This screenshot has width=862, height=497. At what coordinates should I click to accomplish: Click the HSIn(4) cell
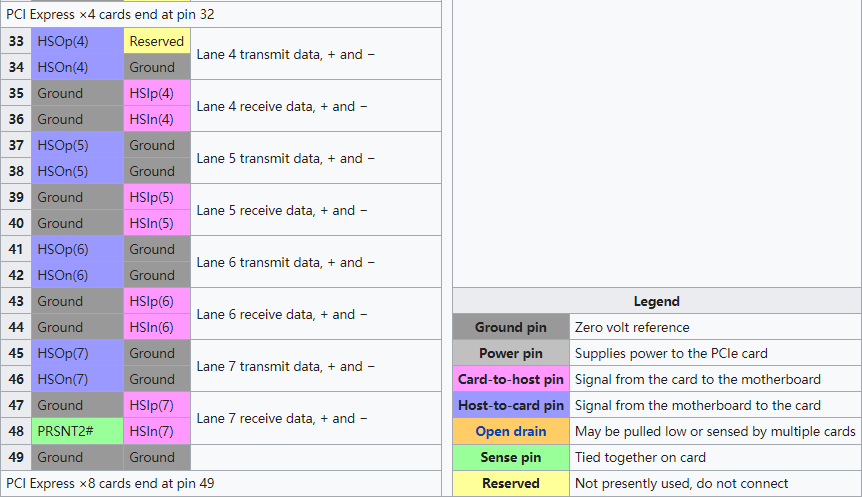click(x=157, y=119)
